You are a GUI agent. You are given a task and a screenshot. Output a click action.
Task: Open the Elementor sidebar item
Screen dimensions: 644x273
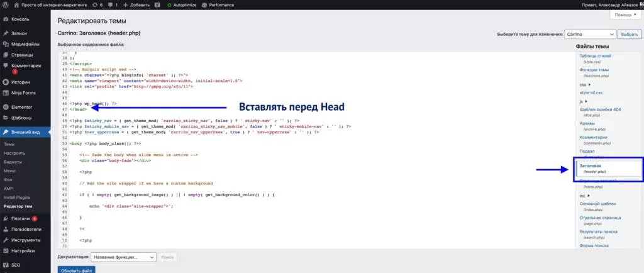(x=25, y=107)
